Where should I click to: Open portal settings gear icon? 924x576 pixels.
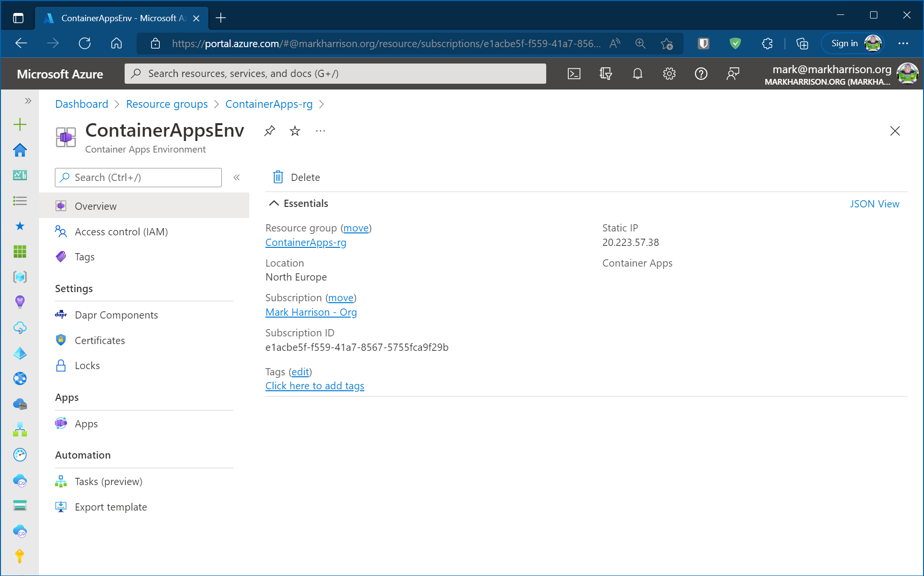(x=669, y=74)
